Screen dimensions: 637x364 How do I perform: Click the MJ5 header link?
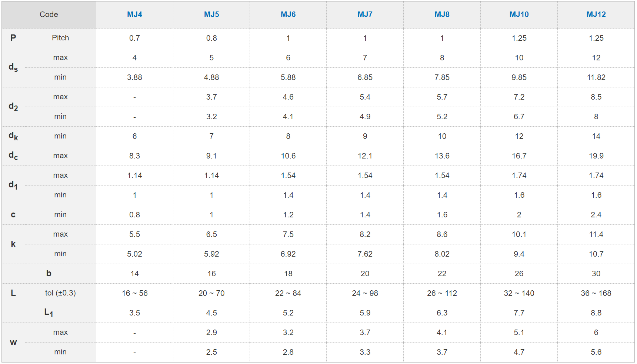point(211,14)
